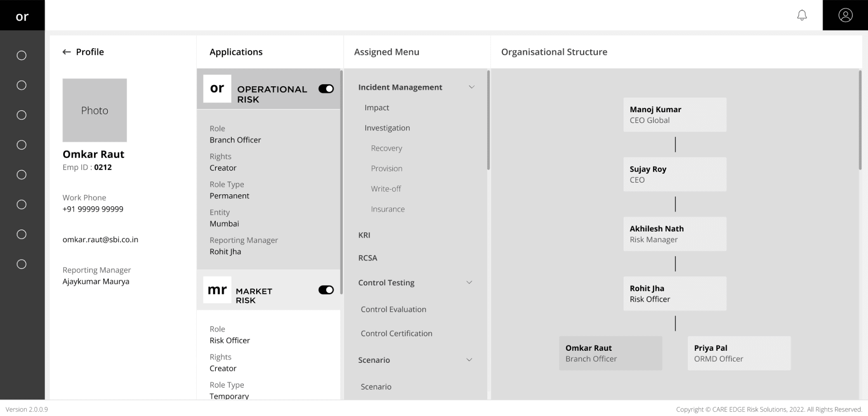This screenshot has width=868, height=416.
Task: Open the Impact menu item
Action: tap(377, 108)
